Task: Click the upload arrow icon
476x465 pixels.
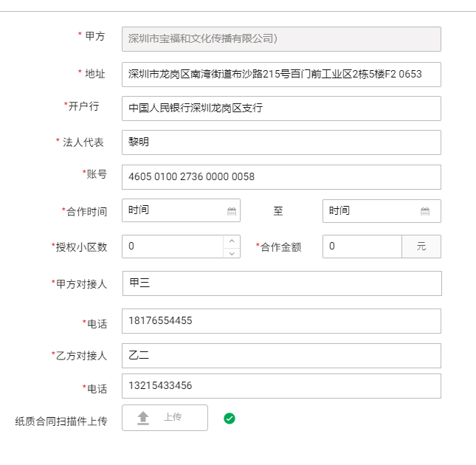Action: pyautogui.click(x=143, y=418)
